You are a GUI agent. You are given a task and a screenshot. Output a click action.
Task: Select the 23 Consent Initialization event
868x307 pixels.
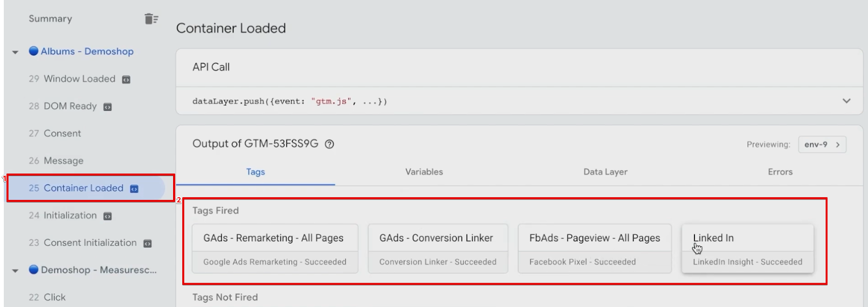click(x=90, y=243)
